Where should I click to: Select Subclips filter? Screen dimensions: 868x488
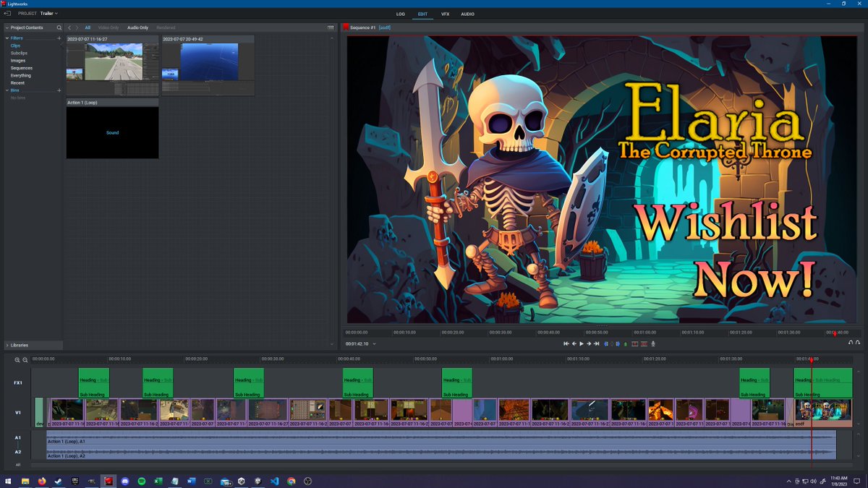tap(20, 53)
